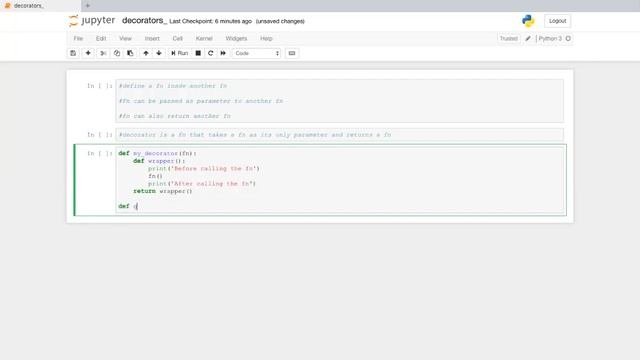Viewport: 640px width, 360px height.
Task: Paste cells below icon
Action: coord(130,53)
